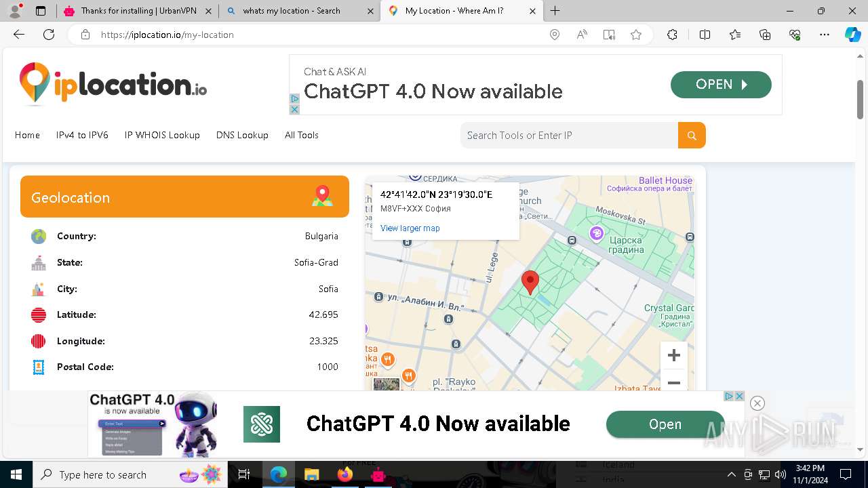Click the red map location pin
Image resolution: width=868 pixels, height=488 pixels.
click(x=530, y=282)
